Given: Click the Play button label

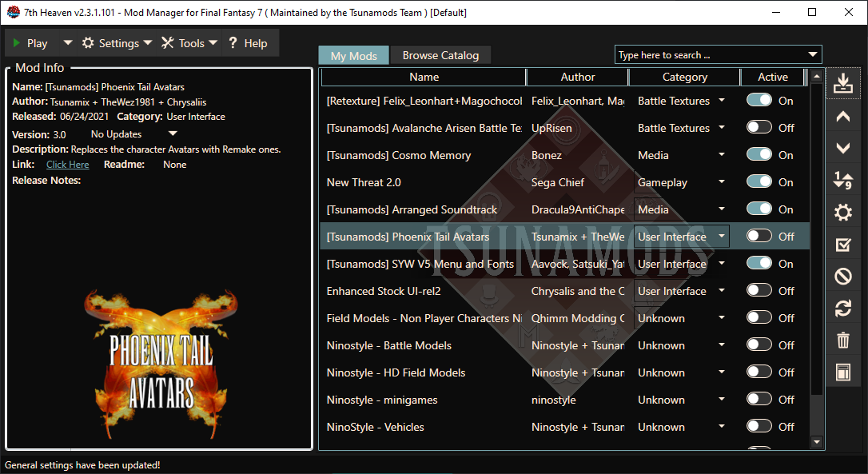Looking at the screenshot, I should click(37, 43).
